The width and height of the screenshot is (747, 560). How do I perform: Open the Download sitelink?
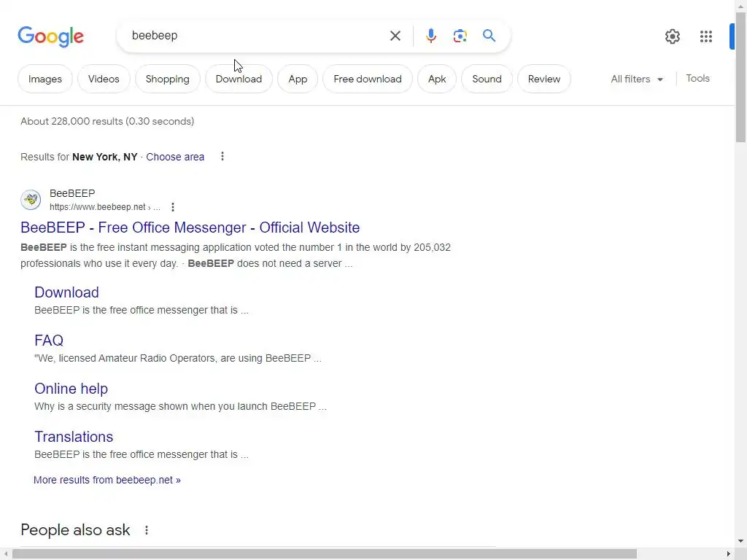(x=66, y=292)
